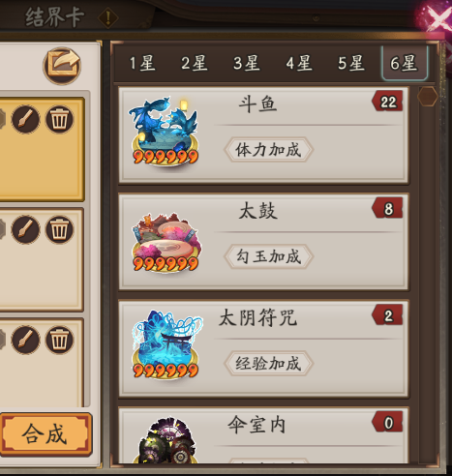Open the 4星 tab
452x476 pixels.
click(x=299, y=63)
